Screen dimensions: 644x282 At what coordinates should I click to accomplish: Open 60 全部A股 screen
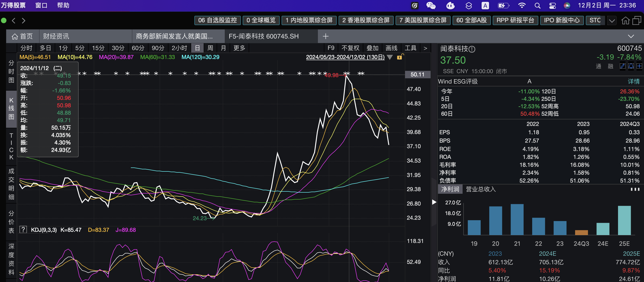(471, 20)
